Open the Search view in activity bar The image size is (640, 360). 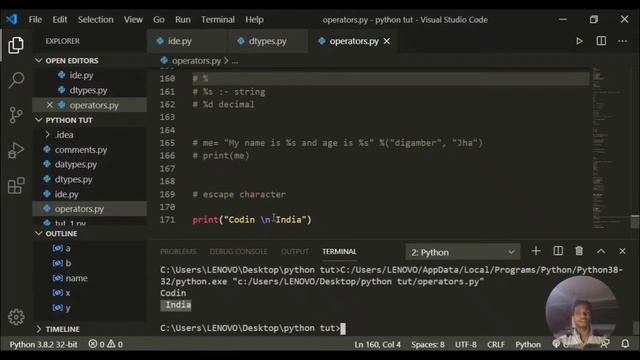point(16,80)
